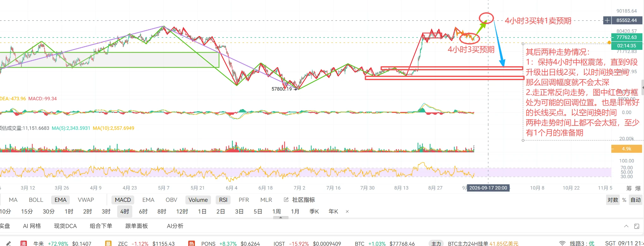This screenshot has width=644, height=246.
Task: Open the AI 网格 tab
Action: 32,226
